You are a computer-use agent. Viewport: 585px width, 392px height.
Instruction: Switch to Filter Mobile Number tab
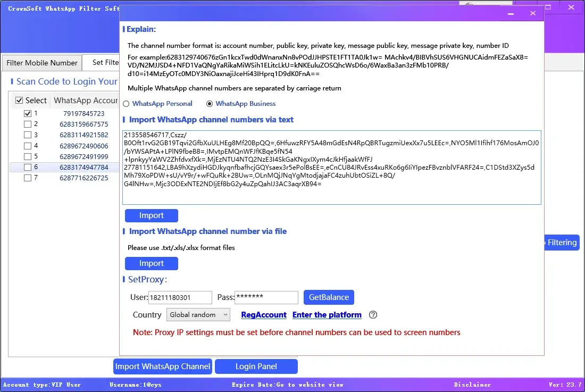click(x=42, y=63)
